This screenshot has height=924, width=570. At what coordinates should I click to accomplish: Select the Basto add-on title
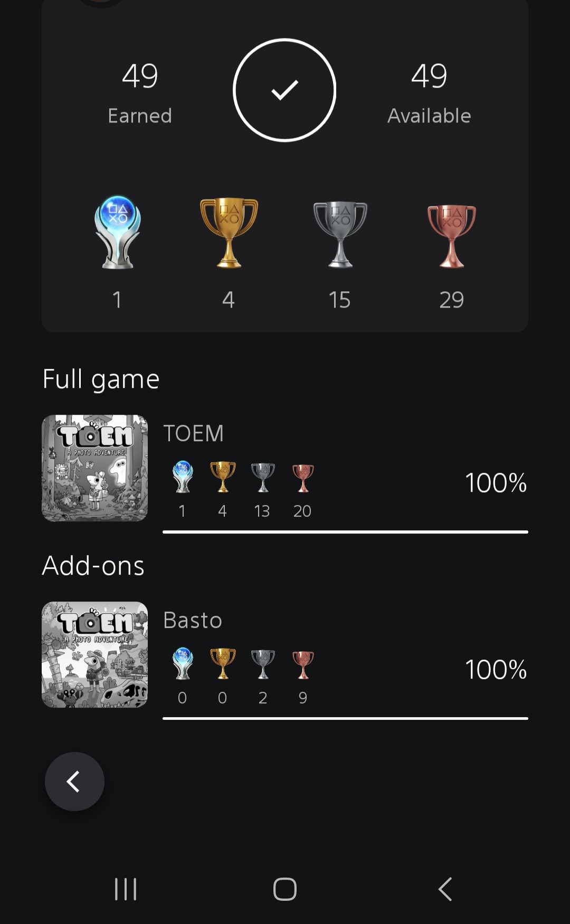coord(193,620)
